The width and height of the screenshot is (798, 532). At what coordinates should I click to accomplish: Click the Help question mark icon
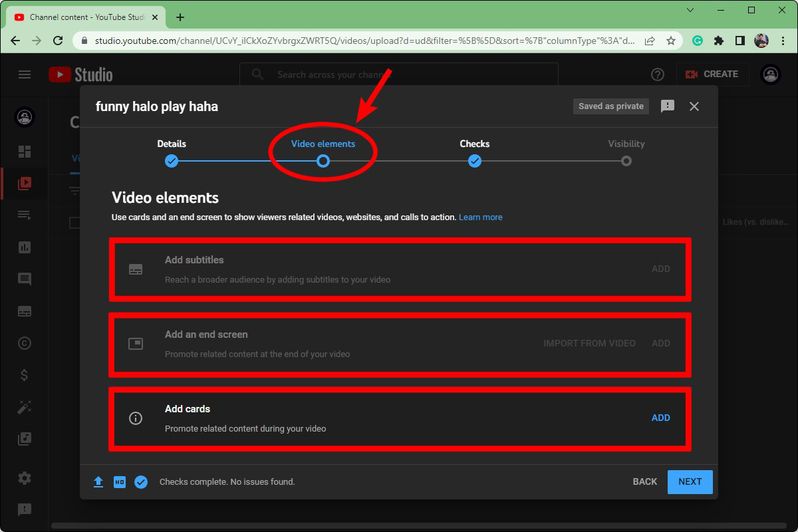click(658, 74)
